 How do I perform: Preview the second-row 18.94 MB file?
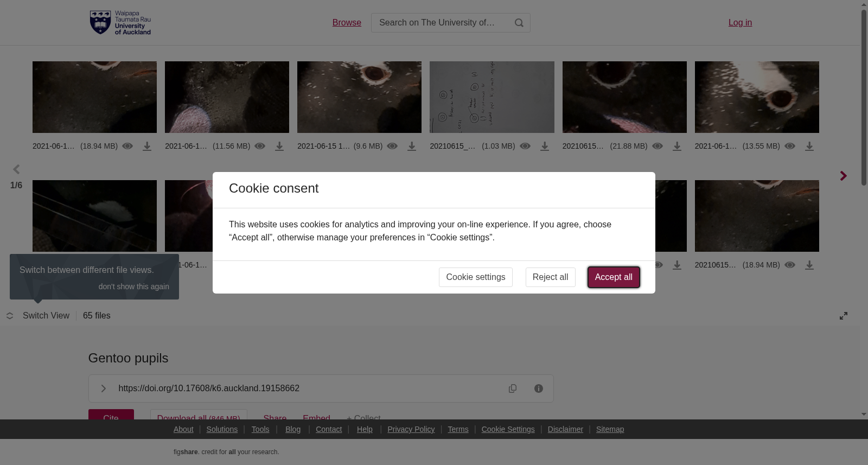(790, 265)
